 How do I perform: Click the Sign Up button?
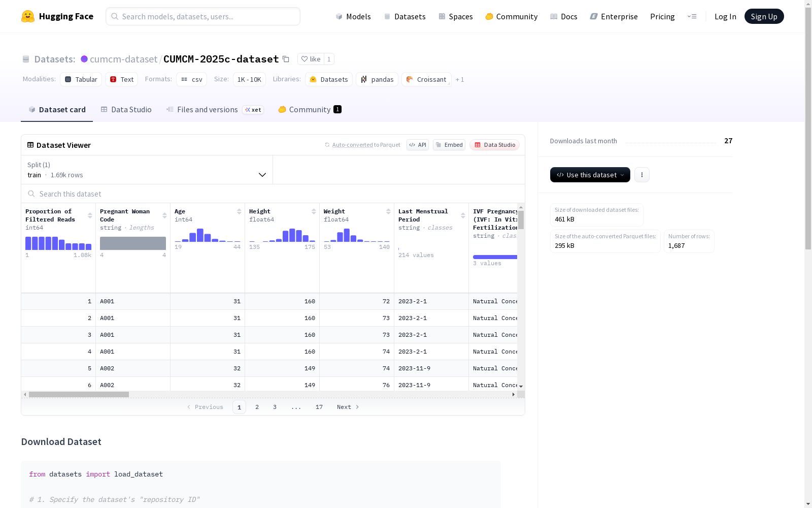click(764, 16)
